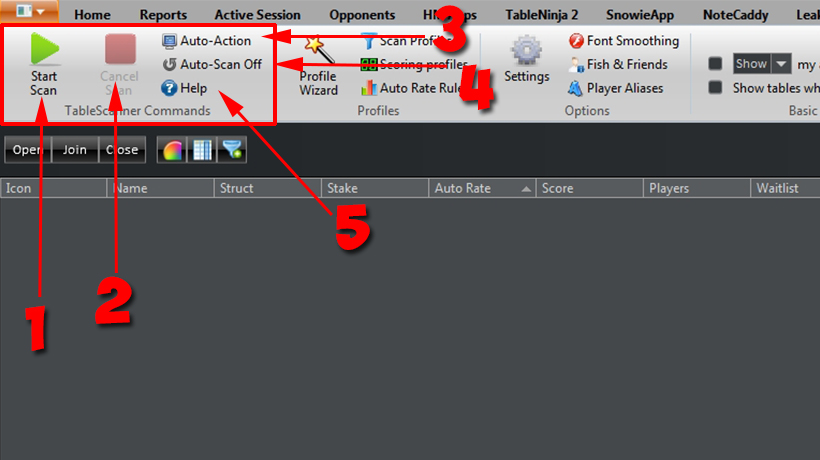The image size is (820, 460).
Task: Start the table scan with green play icon
Action: pyautogui.click(x=44, y=49)
